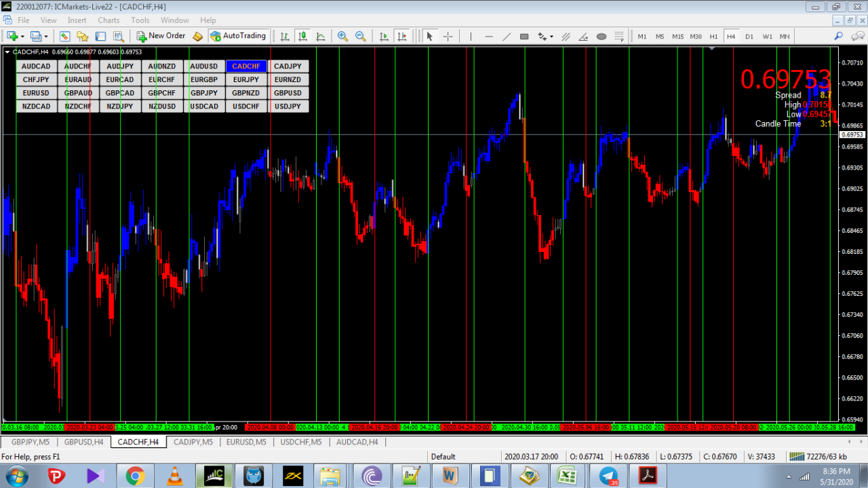This screenshot has height=488, width=868.
Task: Open the Insert menu
Action: pyautogui.click(x=77, y=20)
